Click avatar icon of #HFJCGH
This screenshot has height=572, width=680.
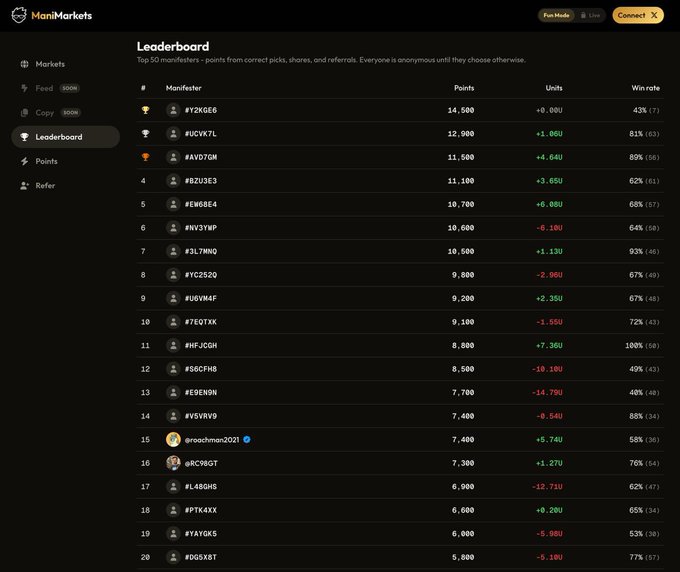[173, 346]
